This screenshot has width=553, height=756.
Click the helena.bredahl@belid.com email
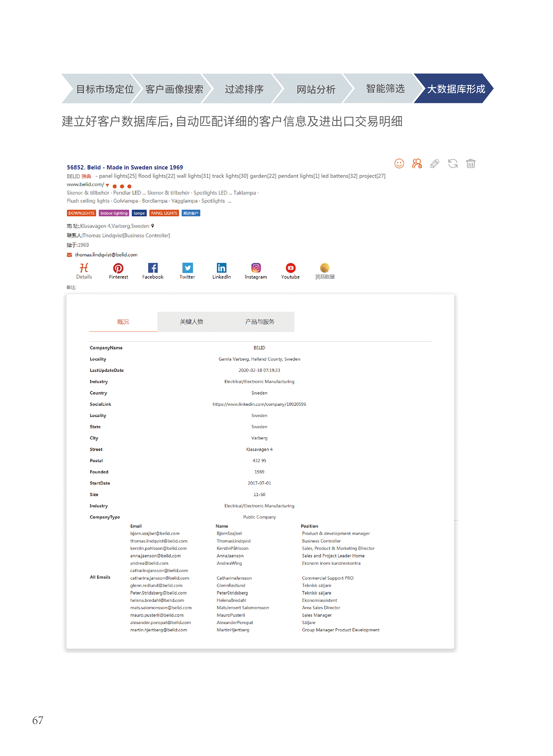(x=157, y=600)
